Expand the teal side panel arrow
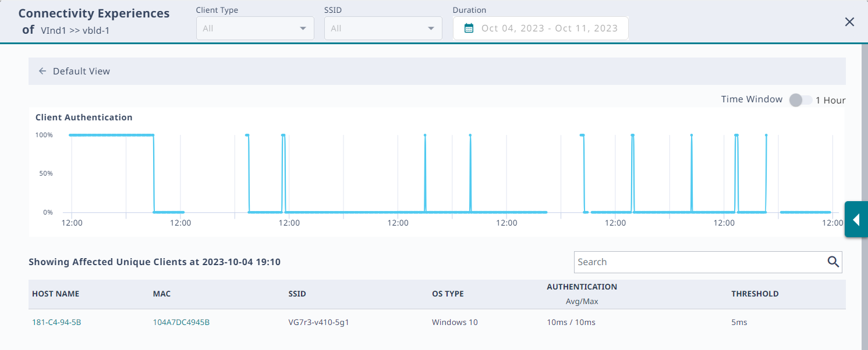Screen dimensions: 868x350 pyautogui.click(x=856, y=220)
